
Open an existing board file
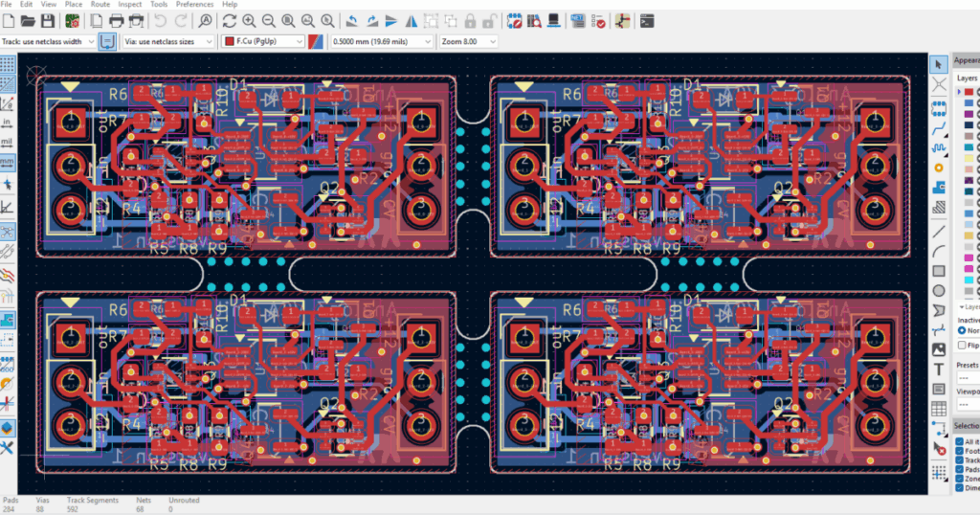point(28,21)
